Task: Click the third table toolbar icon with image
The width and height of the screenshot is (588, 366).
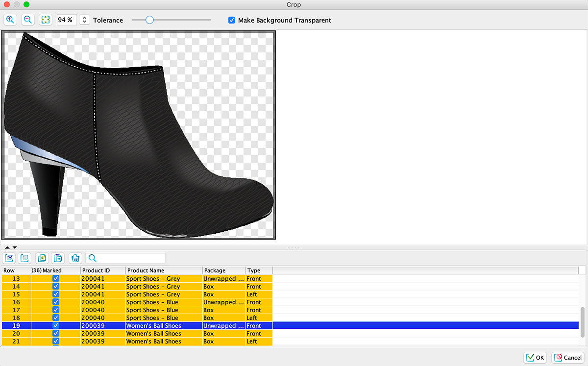Action: click(x=42, y=258)
